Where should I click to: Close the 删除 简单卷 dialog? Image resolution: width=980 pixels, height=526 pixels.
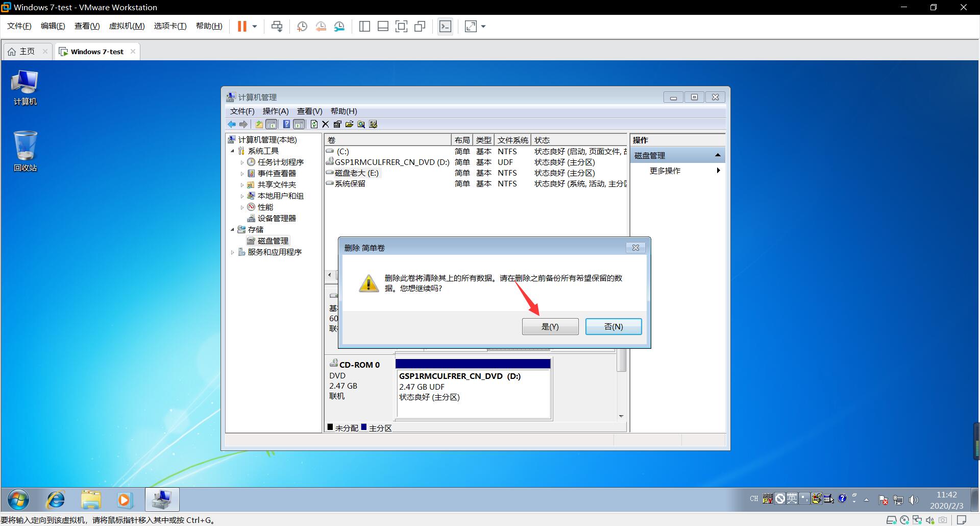coord(635,248)
